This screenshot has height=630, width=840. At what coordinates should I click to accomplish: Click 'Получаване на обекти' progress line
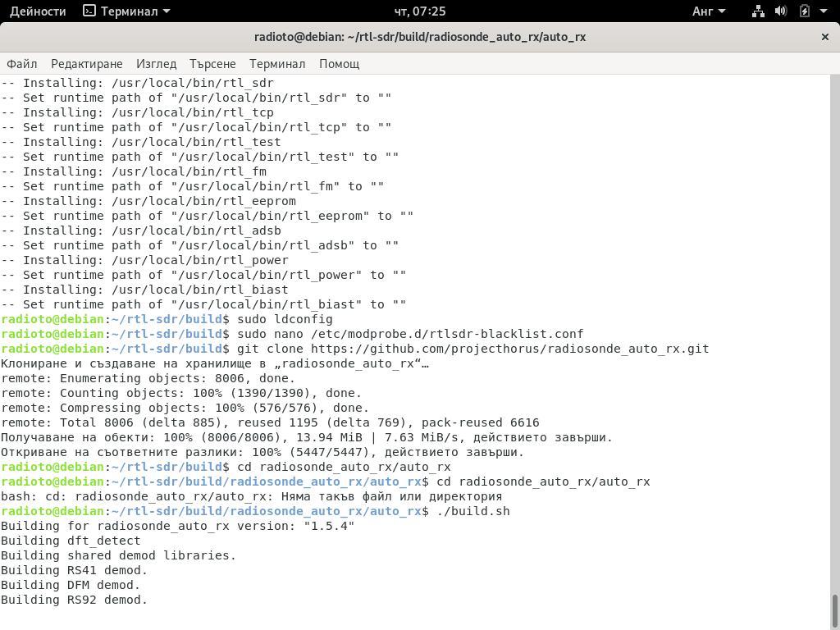307,437
